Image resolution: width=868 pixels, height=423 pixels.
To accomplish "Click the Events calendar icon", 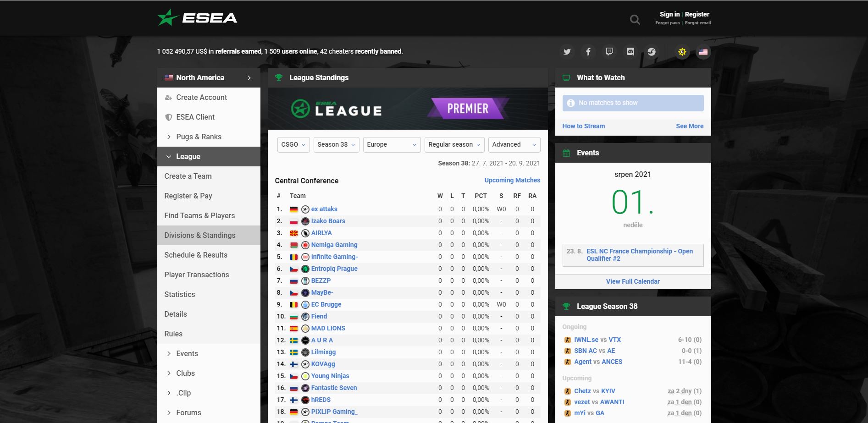I will [566, 153].
